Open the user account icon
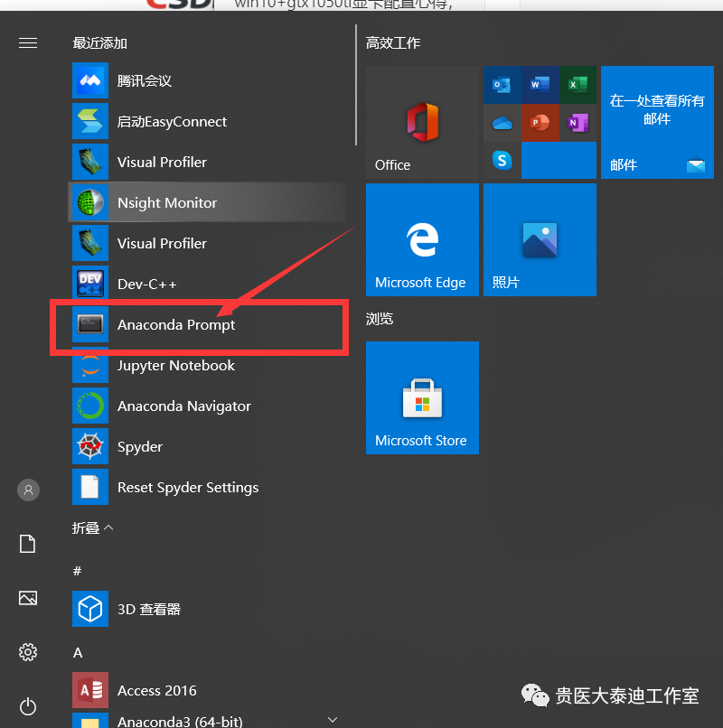The image size is (723, 728). 28,490
